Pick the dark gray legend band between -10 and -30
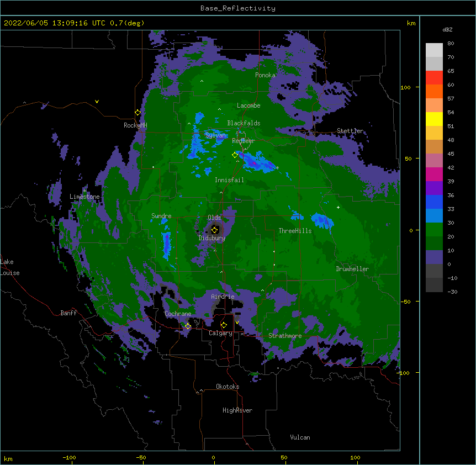The width and height of the screenshot is (476, 465). click(434, 285)
